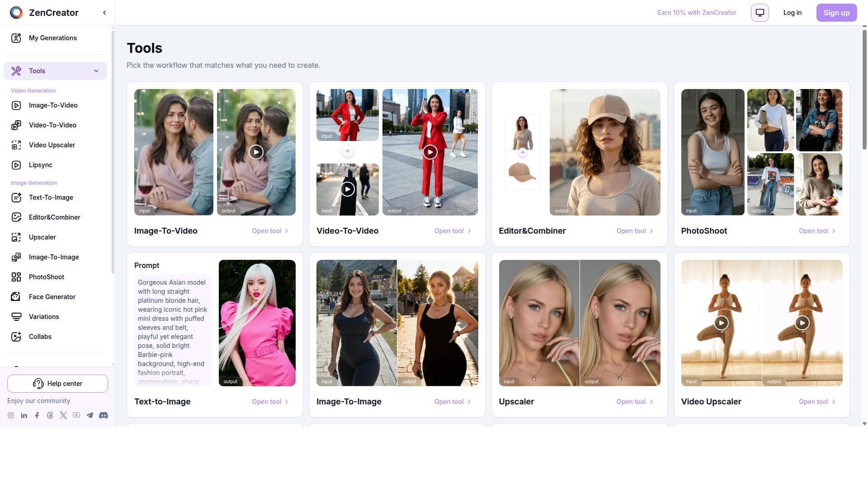Viewport: 868px width, 488px height.
Task: Select Variations in the sidebar menu
Action: (x=44, y=317)
